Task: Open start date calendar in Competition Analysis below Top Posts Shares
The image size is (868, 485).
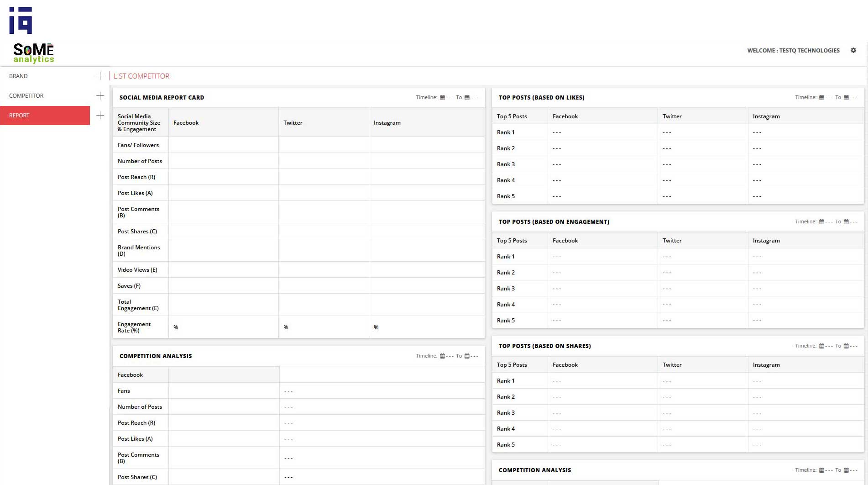Action: click(x=821, y=470)
